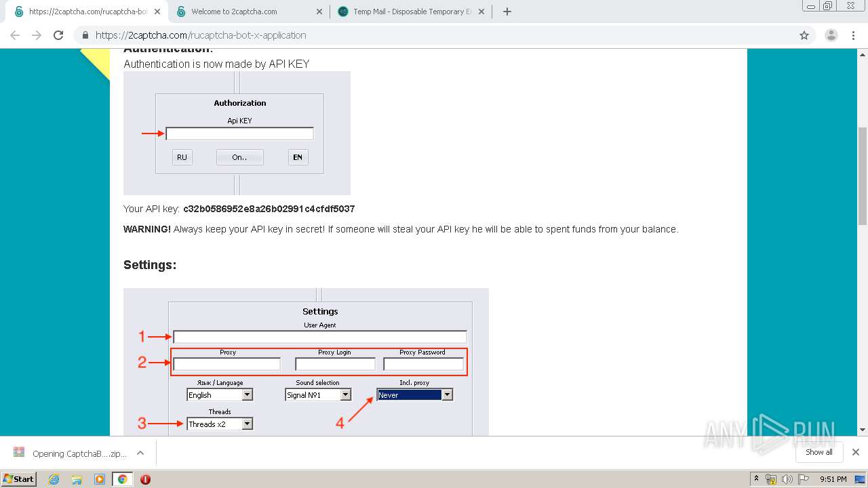This screenshot has width=868, height=488.
Task: Click the 'WARNING!' bold text
Action: click(147, 229)
